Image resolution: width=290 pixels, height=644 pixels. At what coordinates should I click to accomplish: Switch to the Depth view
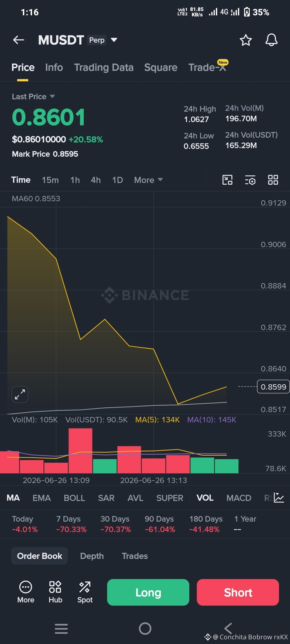92,556
